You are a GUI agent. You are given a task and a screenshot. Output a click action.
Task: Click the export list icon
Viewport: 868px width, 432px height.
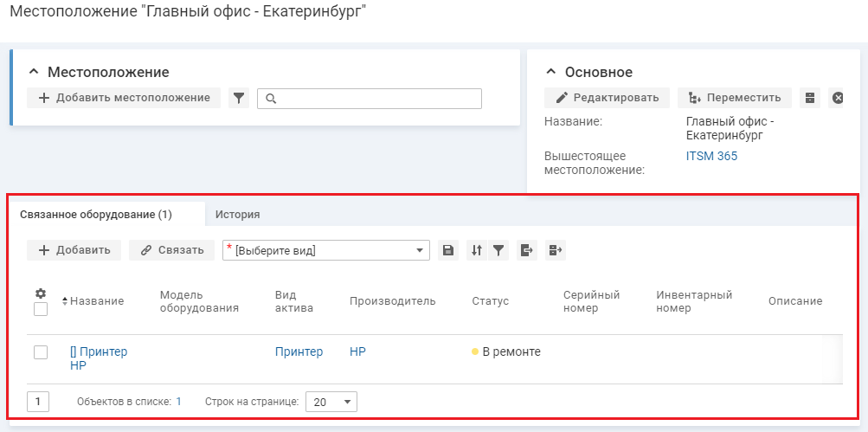point(526,250)
